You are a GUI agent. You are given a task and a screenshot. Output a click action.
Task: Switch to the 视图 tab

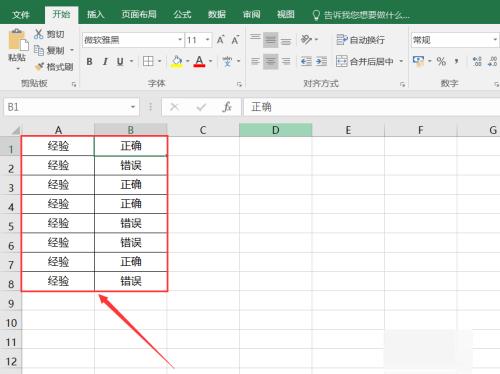coord(286,15)
